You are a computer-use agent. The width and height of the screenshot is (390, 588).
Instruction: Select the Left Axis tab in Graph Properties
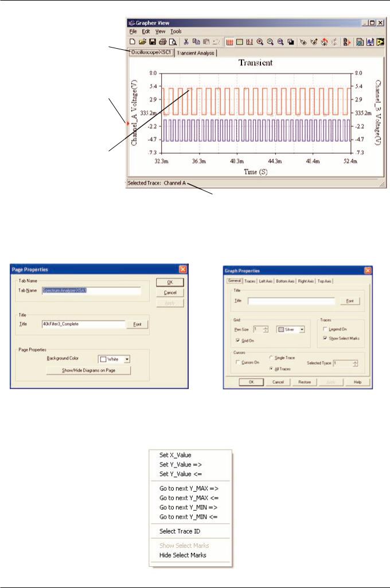[266, 281]
